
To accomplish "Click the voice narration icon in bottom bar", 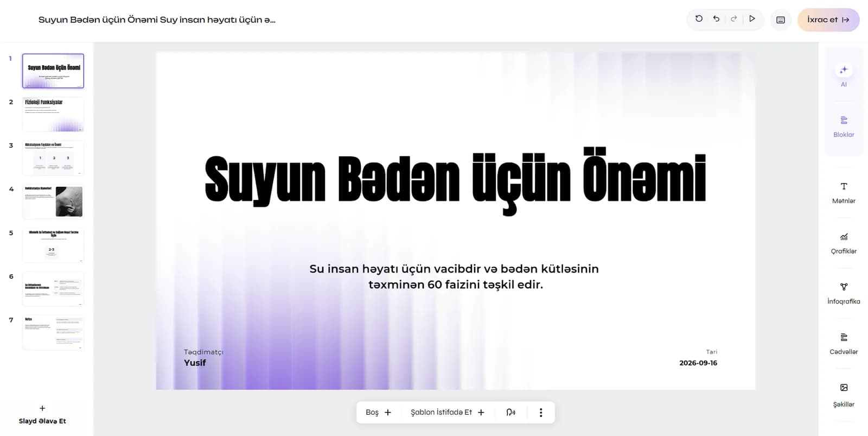I will coord(510,412).
